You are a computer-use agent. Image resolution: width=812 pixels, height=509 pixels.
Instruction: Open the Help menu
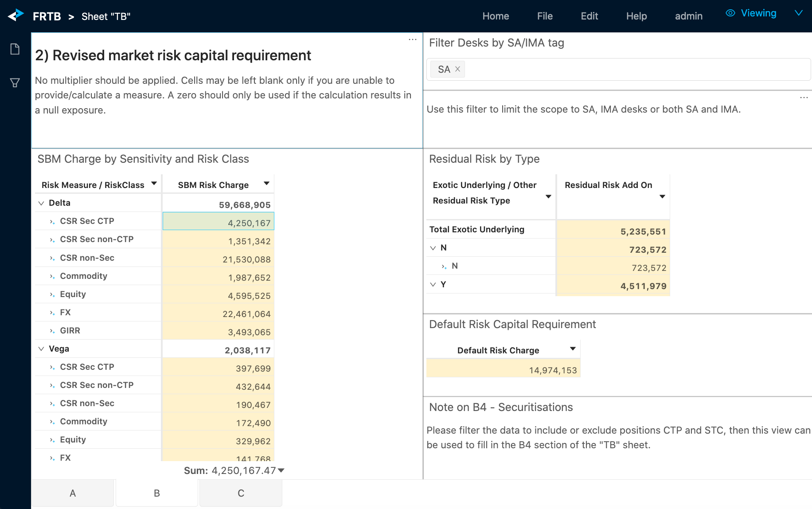point(636,16)
